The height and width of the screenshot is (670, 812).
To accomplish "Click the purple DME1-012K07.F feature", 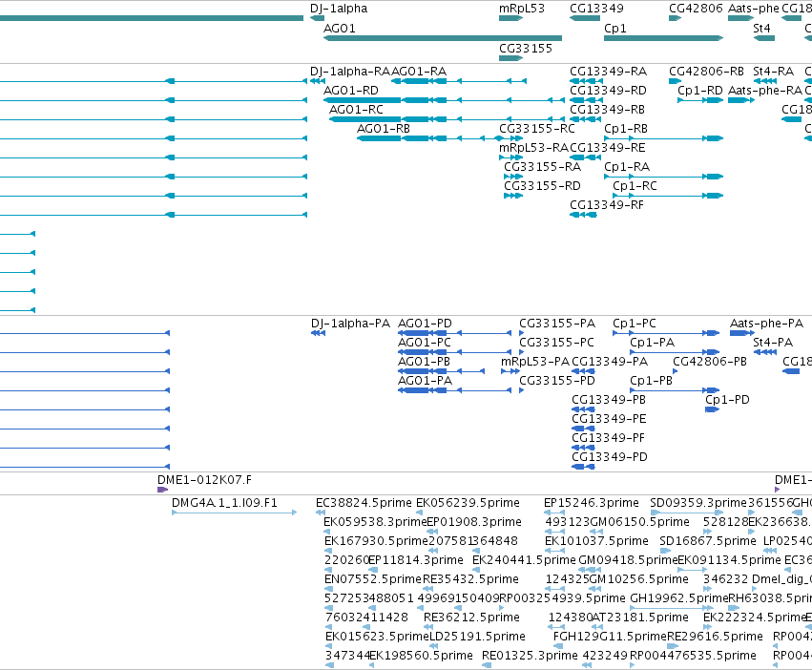I will (x=162, y=490).
